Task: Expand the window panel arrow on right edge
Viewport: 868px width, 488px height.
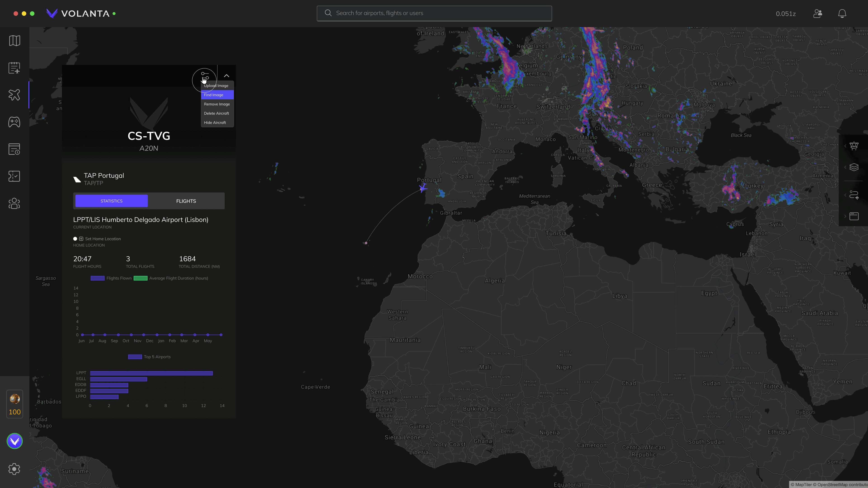Action: 845,216
